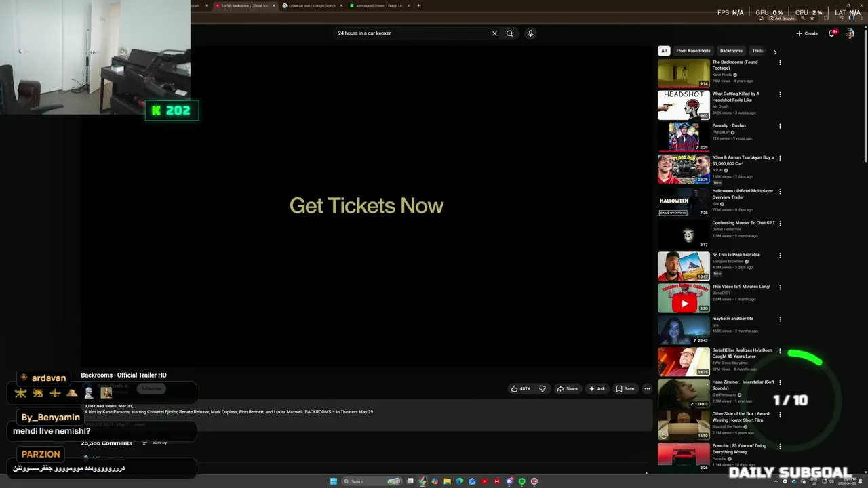Screen dimensions: 868x488
Task: Open the YouTube account avatar menu
Action: tap(850, 33)
